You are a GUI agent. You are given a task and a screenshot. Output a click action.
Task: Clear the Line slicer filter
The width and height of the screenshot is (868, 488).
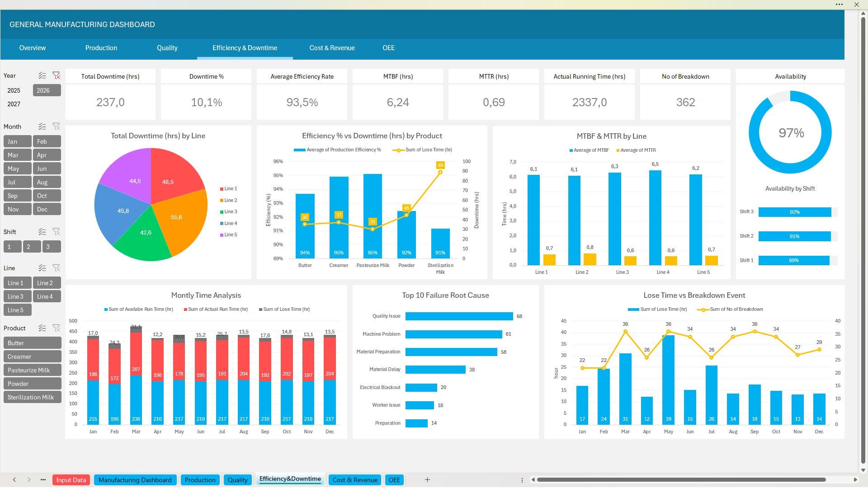(56, 268)
